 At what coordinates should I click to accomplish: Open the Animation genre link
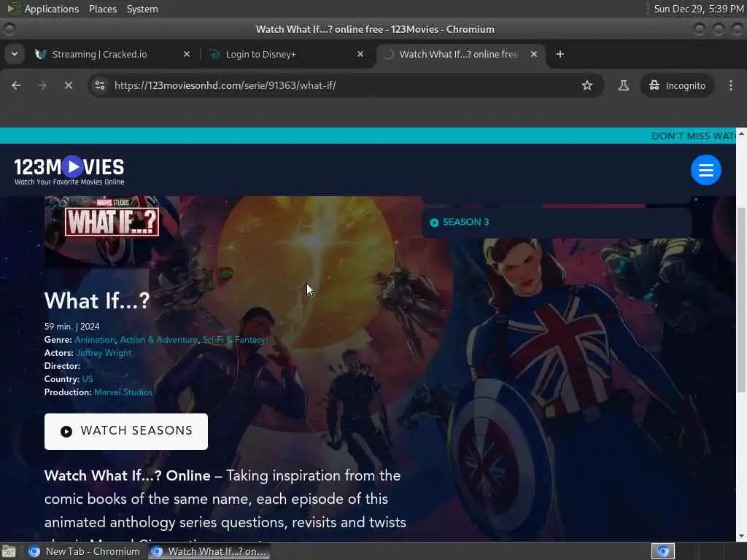click(95, 340)
